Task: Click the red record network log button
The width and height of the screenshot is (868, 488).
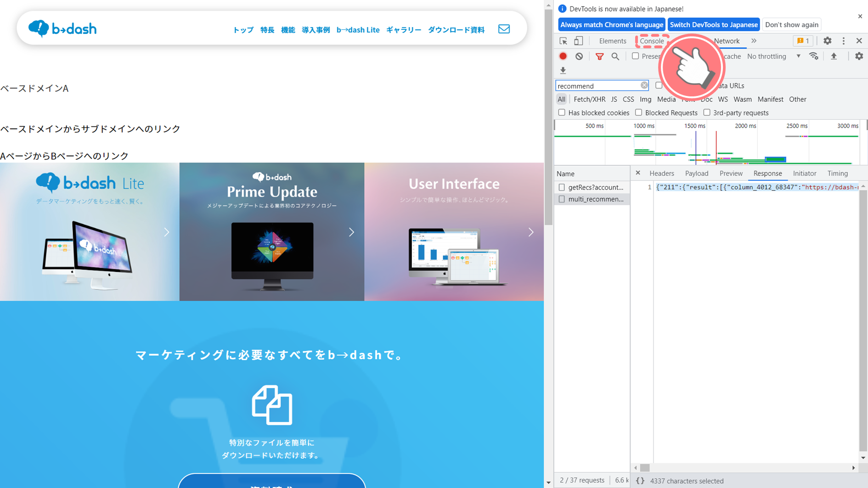Action: [563, 56]
